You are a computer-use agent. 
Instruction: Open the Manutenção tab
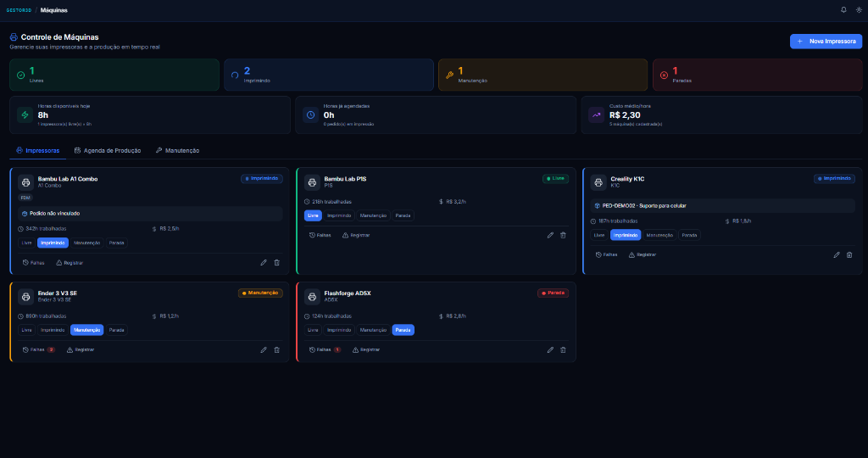(x=177, y=151)
